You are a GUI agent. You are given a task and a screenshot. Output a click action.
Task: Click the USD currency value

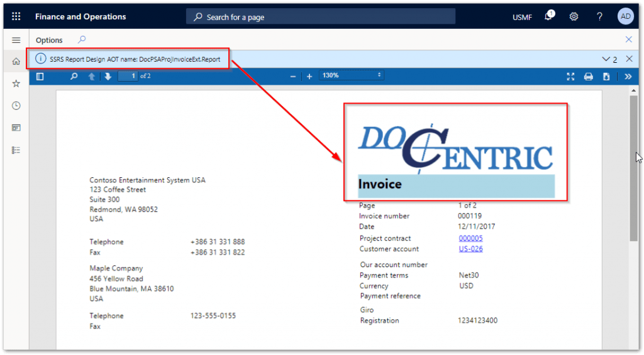pos(466,286)
